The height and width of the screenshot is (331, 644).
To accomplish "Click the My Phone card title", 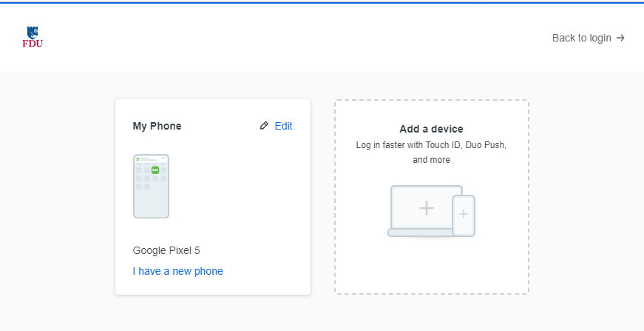I will click(x=157, y=126).
